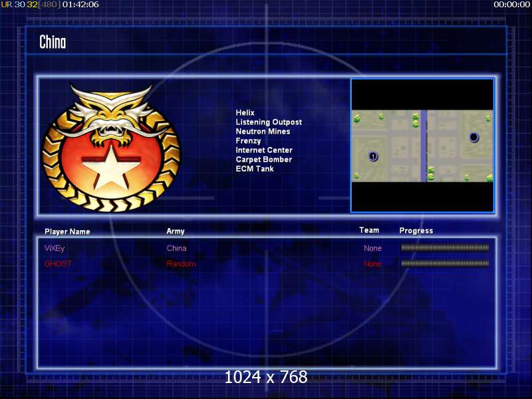Click the 01:42:06 clock overlay
This screenshot has height=399, width=532.
tap(80, 5)
